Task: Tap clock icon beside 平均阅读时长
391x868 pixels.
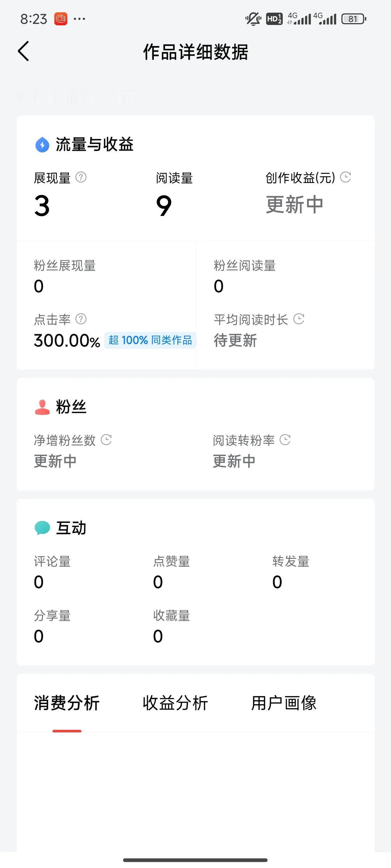Action: (x=299, y=319)
